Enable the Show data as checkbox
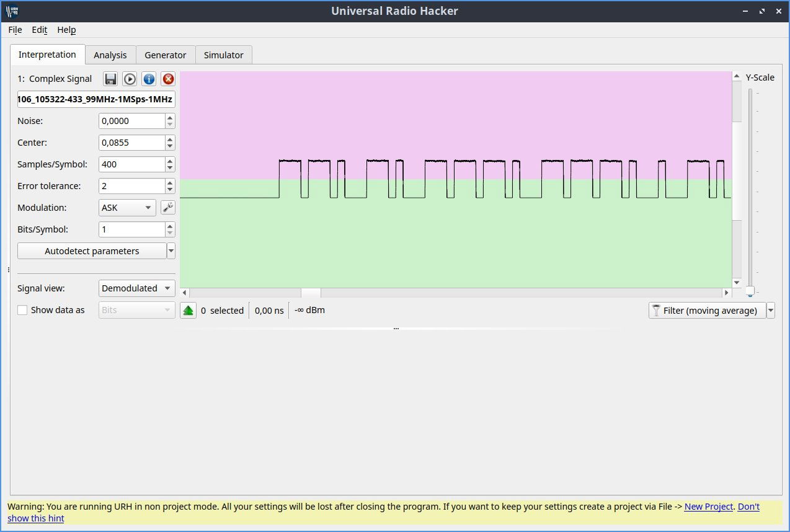This screenshot has width=790, height=532. tap(22, 310)
